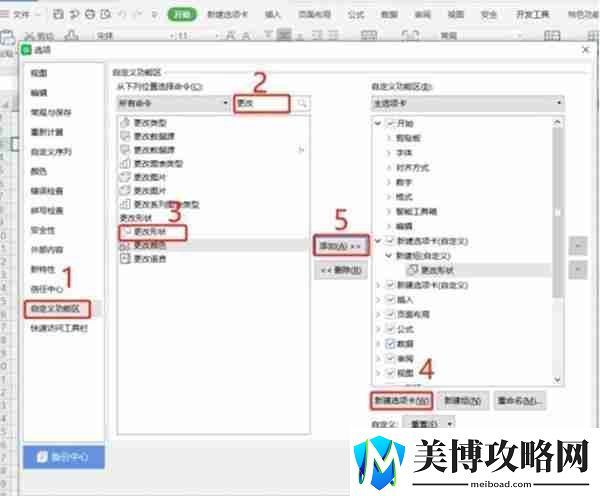This screenshot has width=600, height=496.
Task: Open the 常规与保存 options category
Action: (51, 113)
